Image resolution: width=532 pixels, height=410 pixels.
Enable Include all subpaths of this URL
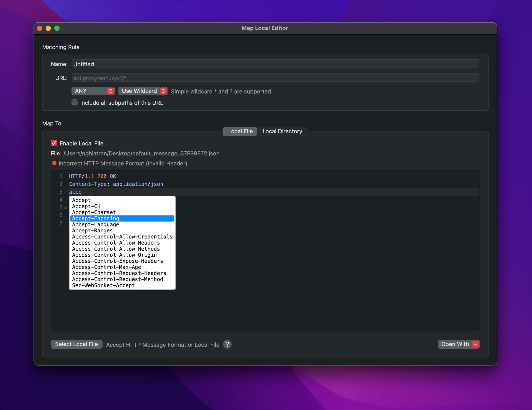(75, 103)
